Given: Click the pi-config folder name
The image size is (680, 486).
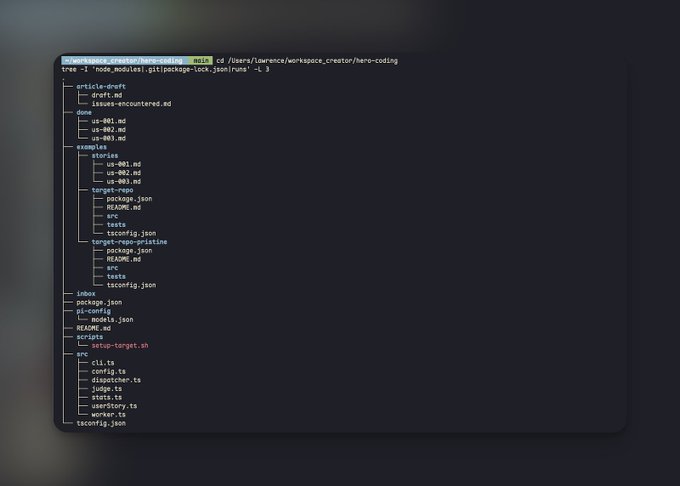Looking at the screenshot, I should point(94,311).
